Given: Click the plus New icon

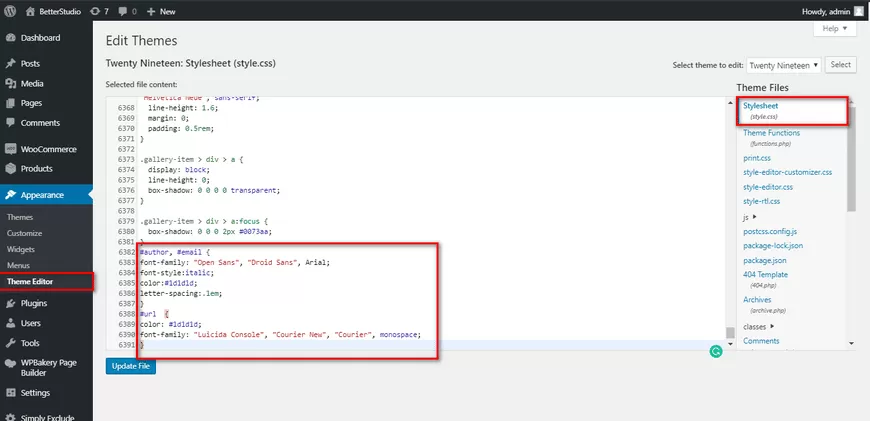Looking at the screenshot, I should [151, 11].
